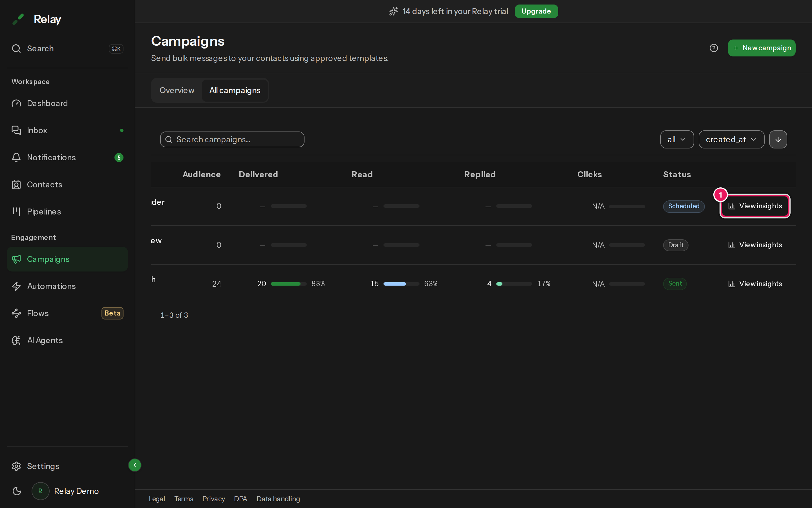The image size is (812, 508).
Task: Click Status column header
Action: click(677, 174)
